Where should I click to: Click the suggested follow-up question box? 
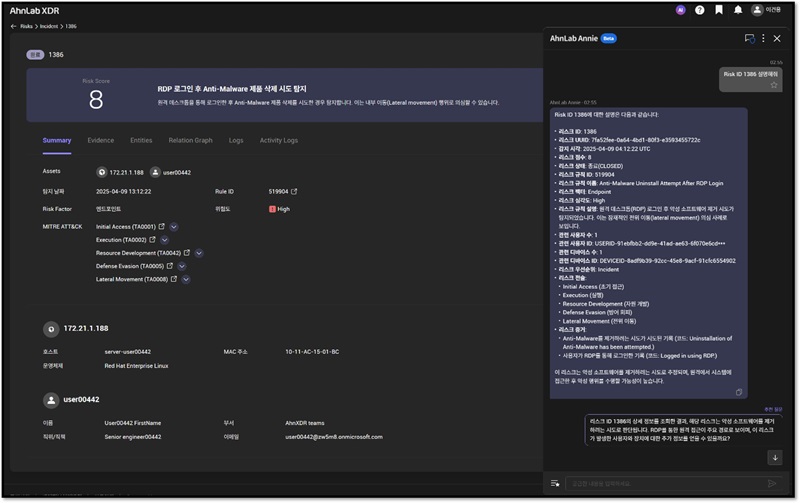click(683, 430)
